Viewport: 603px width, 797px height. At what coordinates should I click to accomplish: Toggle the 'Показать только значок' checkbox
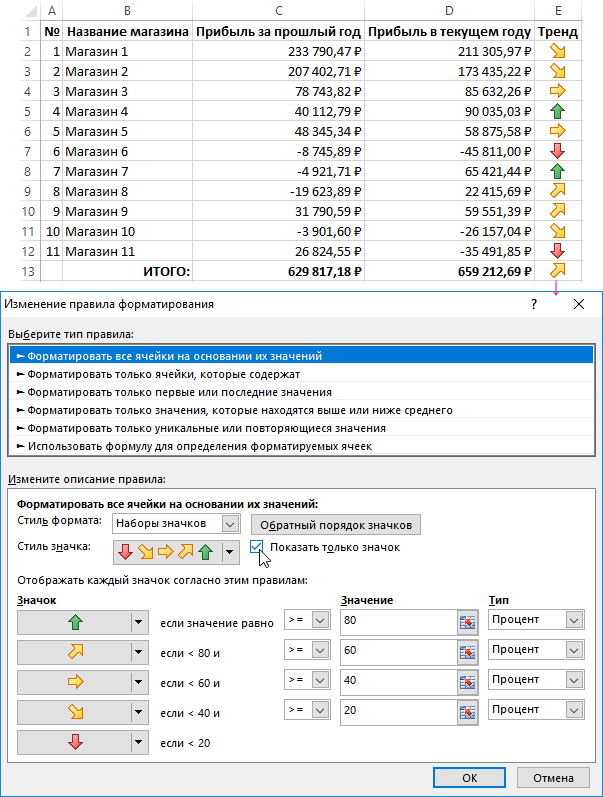(258, 547)
